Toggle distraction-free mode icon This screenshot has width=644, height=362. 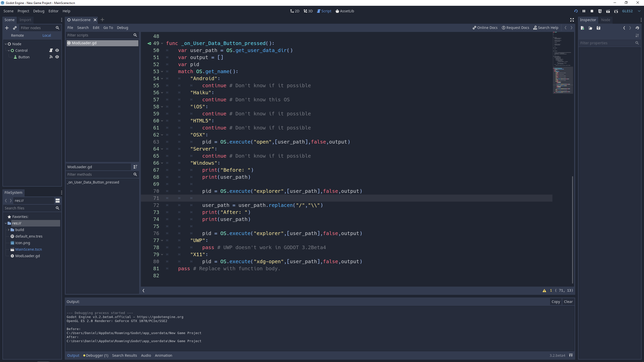point(572,20)
